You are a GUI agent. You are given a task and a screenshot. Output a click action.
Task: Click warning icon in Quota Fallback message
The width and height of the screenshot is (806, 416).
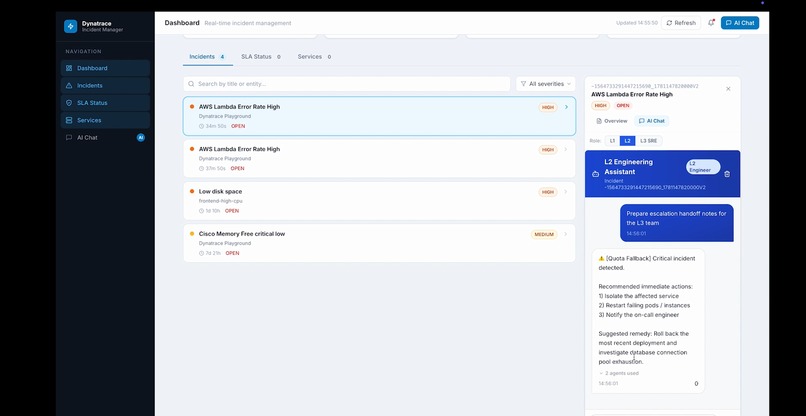click(x=601, y=258)
